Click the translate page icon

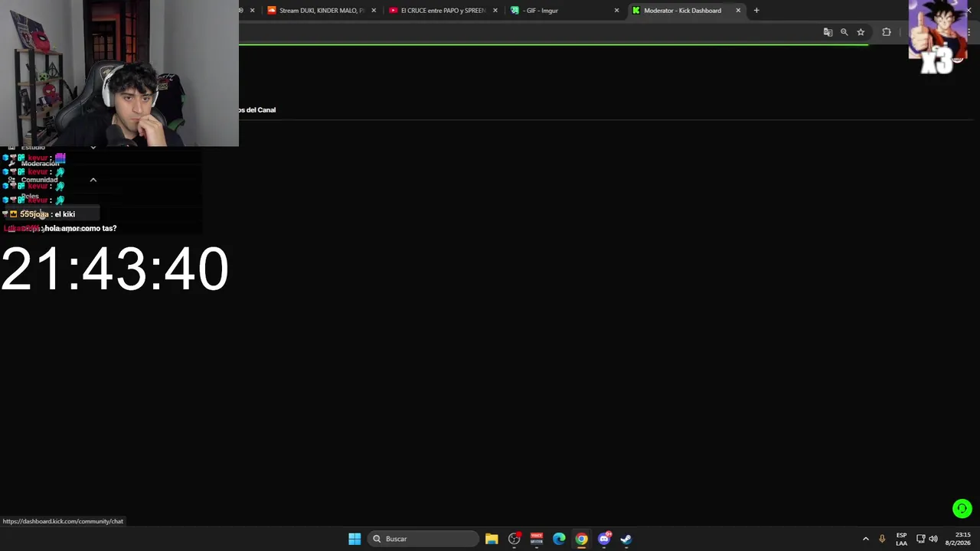[828, 32]
